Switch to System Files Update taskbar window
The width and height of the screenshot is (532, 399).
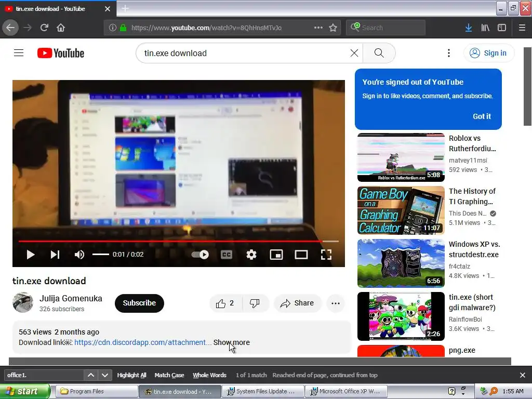[x=263, y=392]
